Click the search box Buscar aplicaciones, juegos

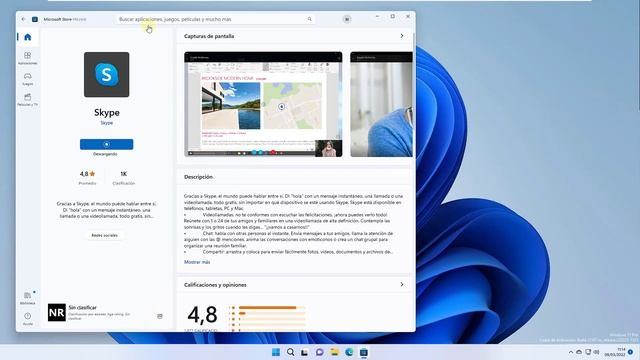(215, 19)
